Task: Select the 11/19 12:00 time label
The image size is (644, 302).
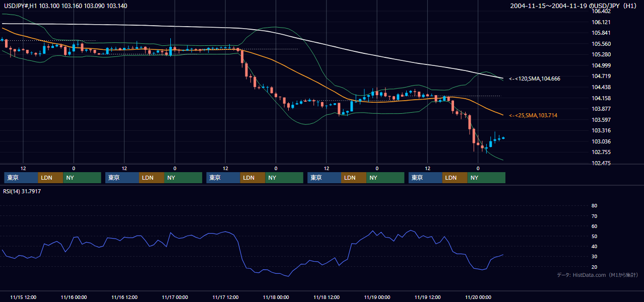Action: [x=427, y=297]
